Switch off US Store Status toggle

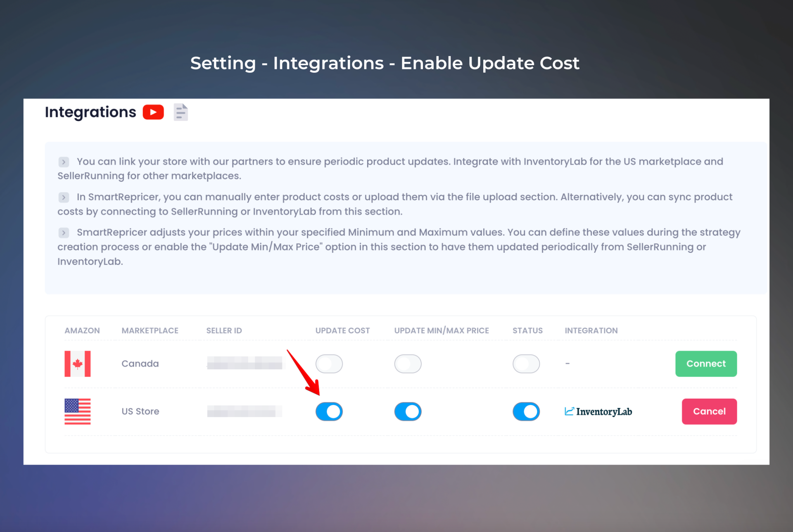[x=526, y=411]
